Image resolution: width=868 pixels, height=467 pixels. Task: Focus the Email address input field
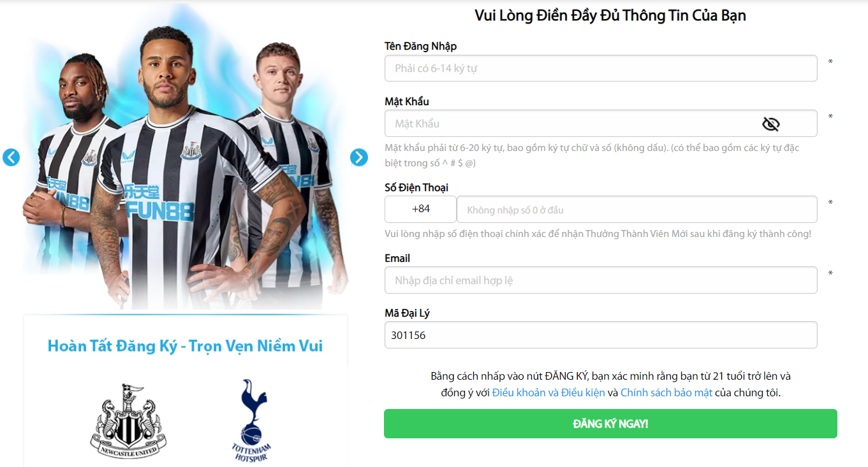(601, 280)
